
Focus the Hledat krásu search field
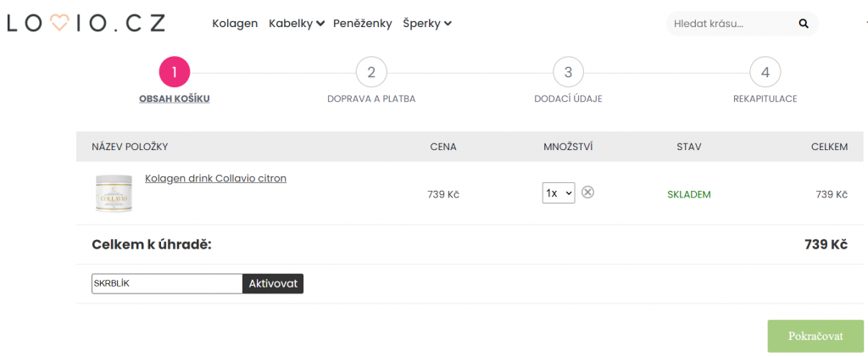732,24
